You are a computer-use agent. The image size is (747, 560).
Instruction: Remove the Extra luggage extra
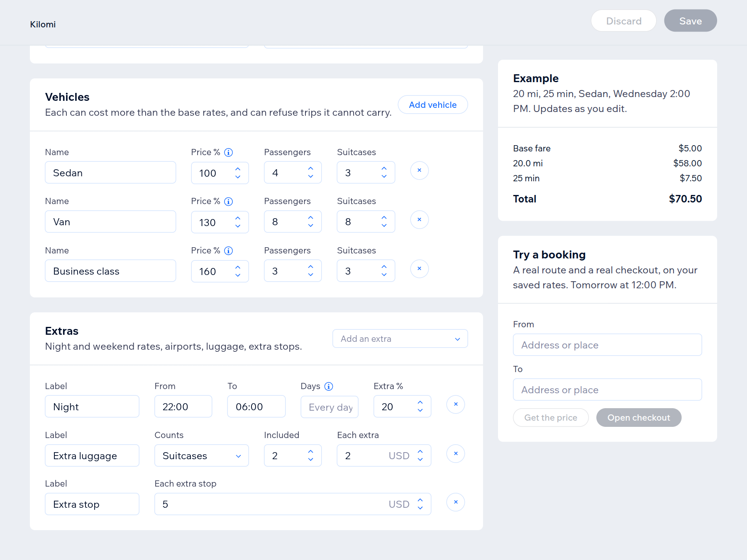pos(456,453)
